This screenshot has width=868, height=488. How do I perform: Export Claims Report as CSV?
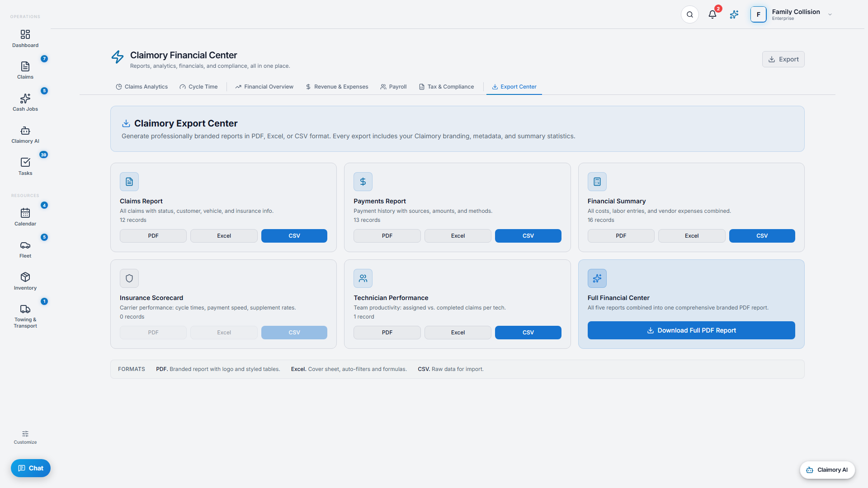click(x=294, y=236)
